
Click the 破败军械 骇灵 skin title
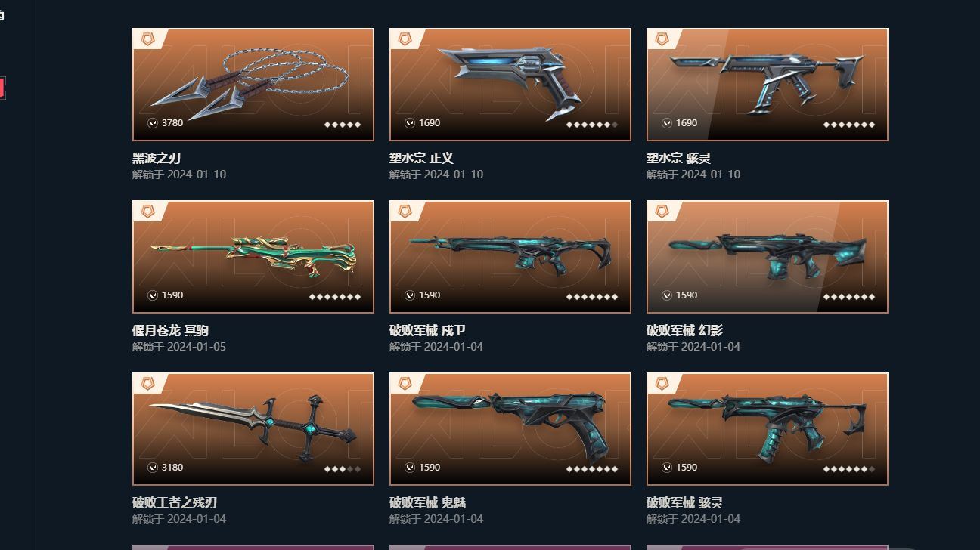click(684, 502)
